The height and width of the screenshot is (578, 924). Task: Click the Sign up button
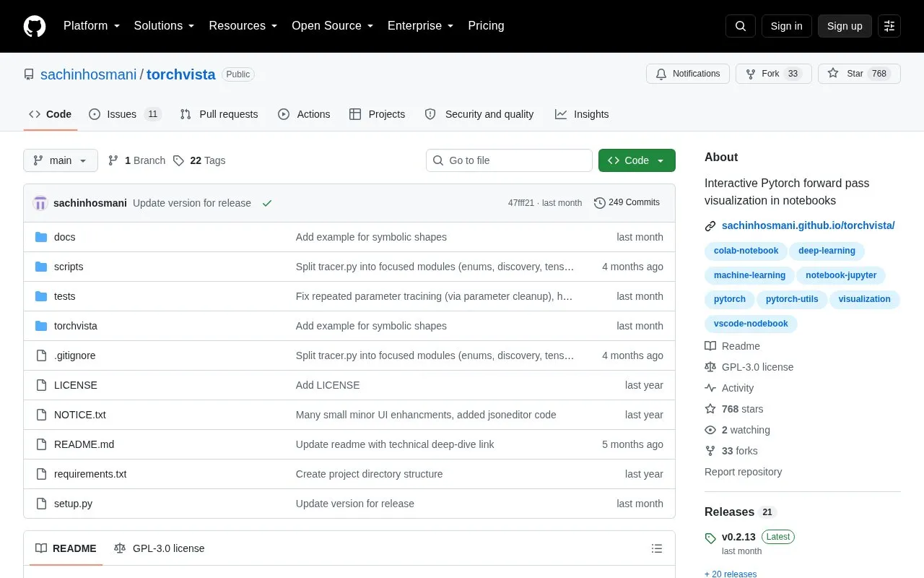[x=845, y=26]
